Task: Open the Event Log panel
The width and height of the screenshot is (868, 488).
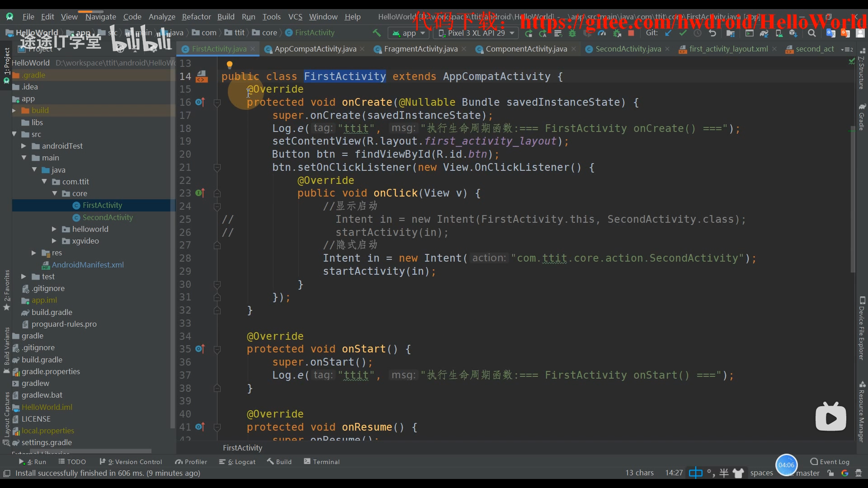Action: click(x=830, y=462)
